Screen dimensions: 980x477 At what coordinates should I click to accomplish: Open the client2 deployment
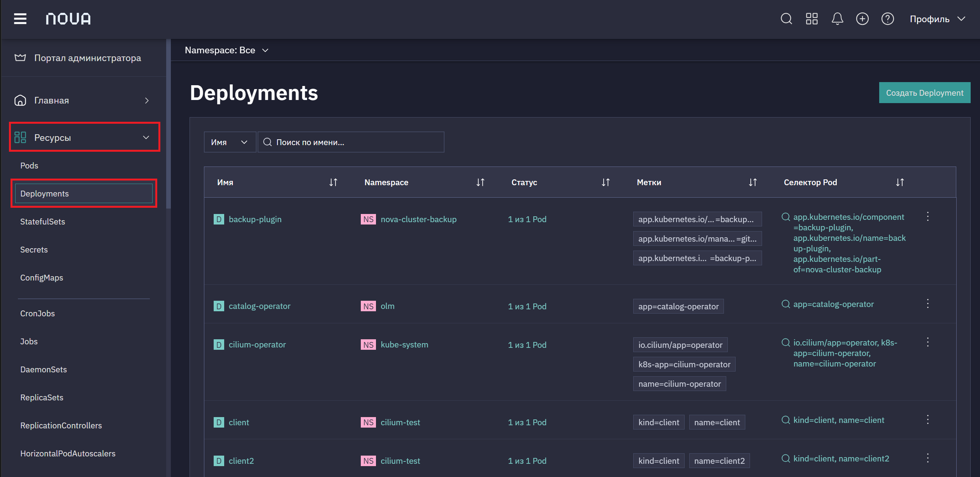[241, 461]
